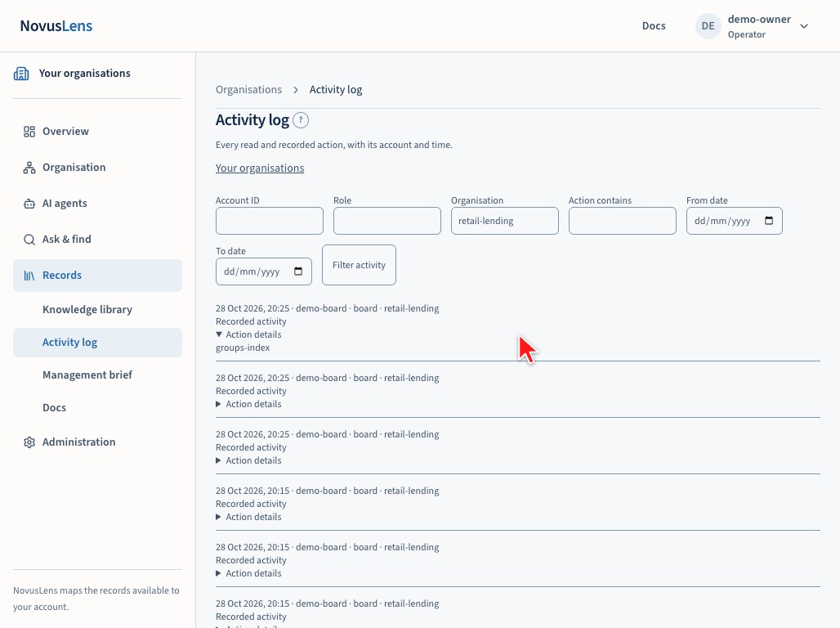Click the Organisation field containing retail-lending
This screenshot has height=628, width=840.
[x=505, y=221]
